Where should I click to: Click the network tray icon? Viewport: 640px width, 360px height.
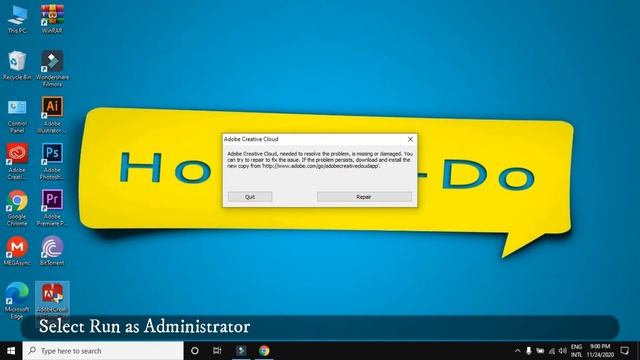pyautogui.click(x=552, y=351)
